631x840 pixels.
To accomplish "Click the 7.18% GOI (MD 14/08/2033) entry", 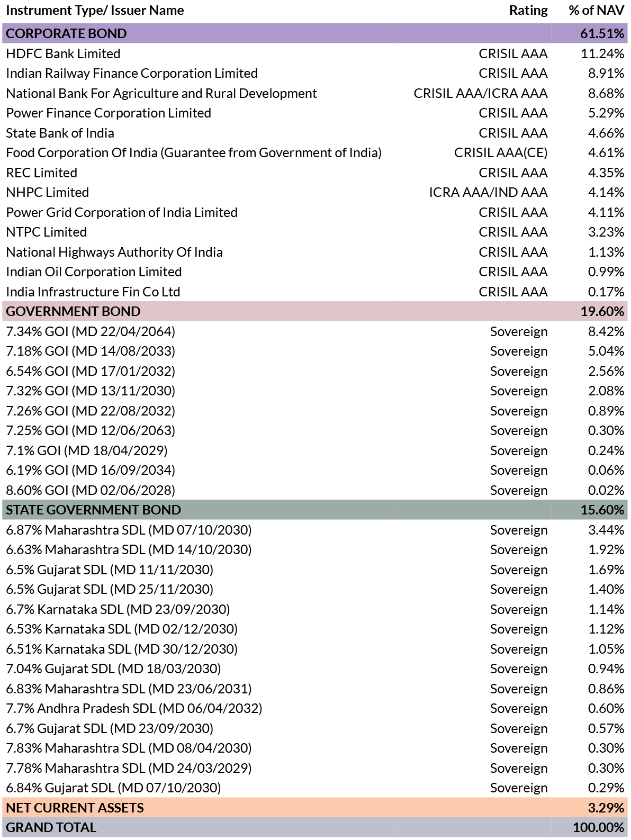I will click(91, 351).
